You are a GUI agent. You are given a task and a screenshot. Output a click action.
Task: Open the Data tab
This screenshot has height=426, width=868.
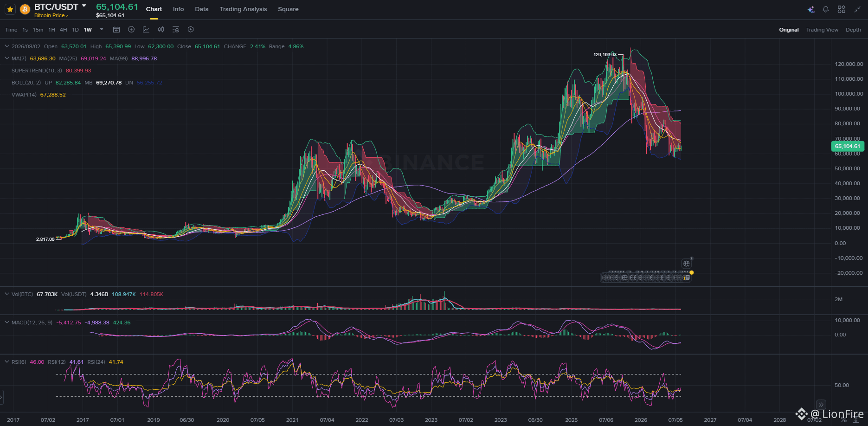(x=202, y=9)
